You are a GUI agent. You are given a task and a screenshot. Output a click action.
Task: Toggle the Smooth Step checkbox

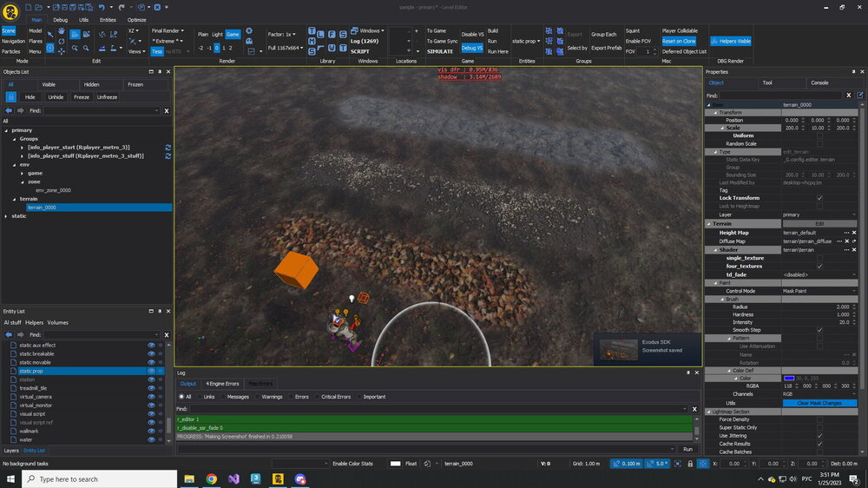click(819, 330)
